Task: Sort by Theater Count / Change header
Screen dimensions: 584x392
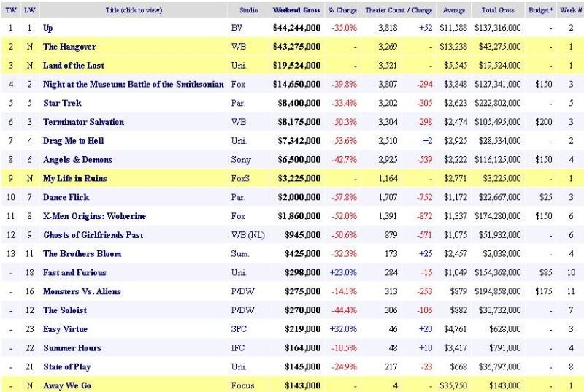Action: tap(397, 11)
